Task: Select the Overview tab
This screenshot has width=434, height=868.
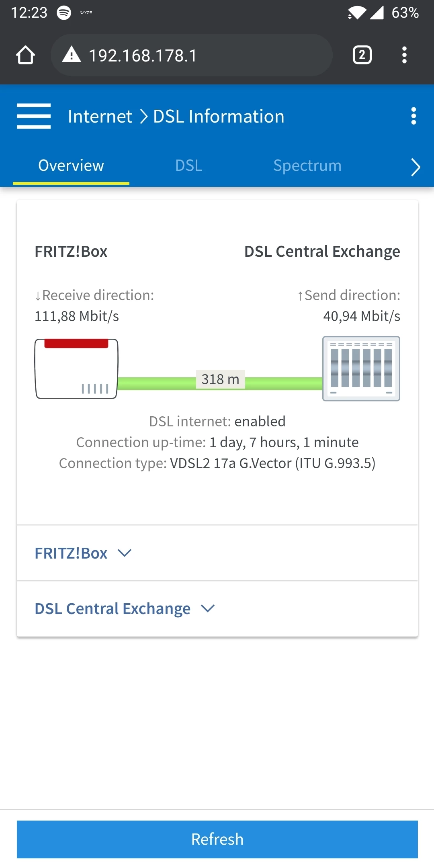Action: (x=71, y=166)
